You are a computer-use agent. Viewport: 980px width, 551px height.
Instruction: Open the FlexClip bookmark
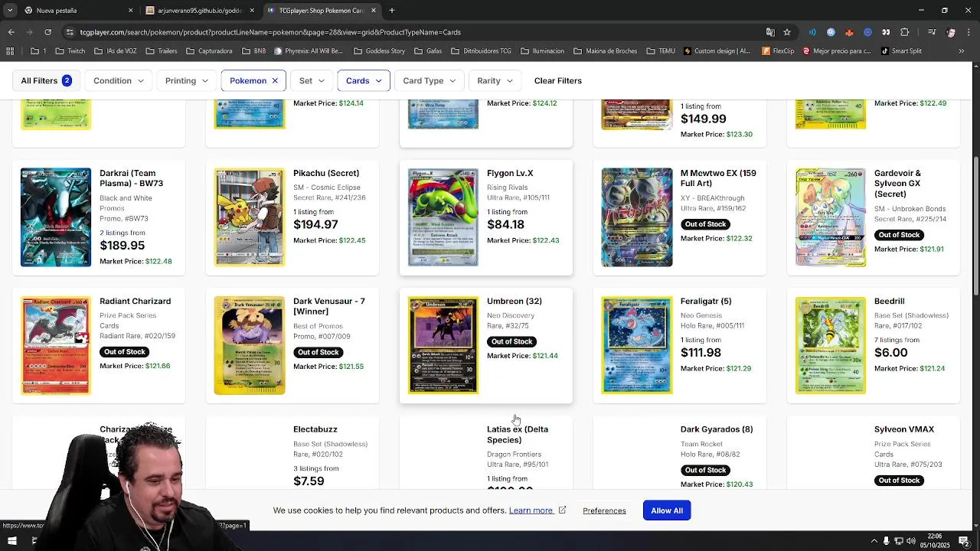tap(778, 51)
